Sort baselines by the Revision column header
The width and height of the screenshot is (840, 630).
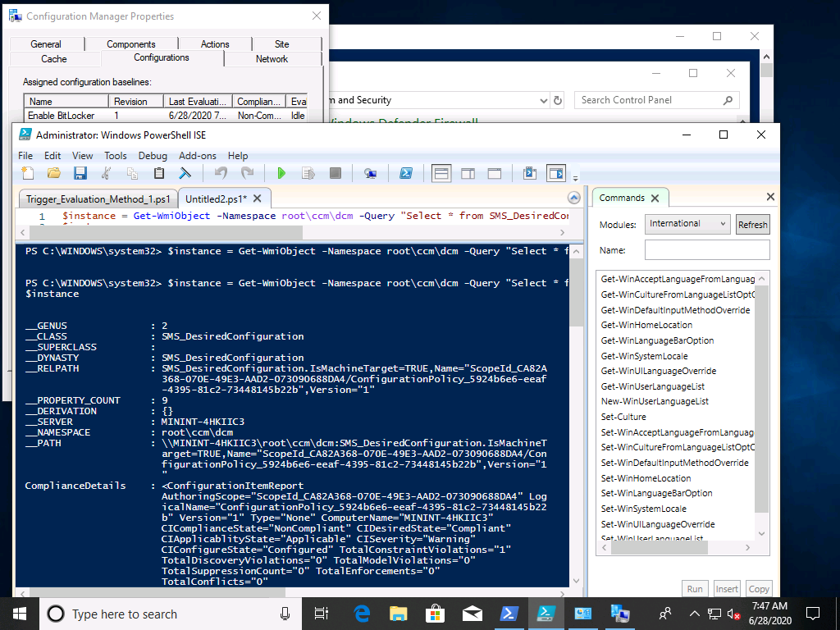coord(136,101)
